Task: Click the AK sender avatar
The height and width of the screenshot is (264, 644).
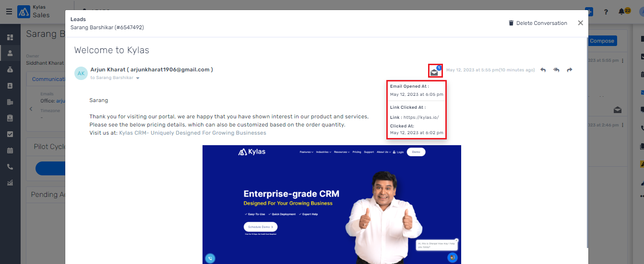Action: click(x=81, y=73)
